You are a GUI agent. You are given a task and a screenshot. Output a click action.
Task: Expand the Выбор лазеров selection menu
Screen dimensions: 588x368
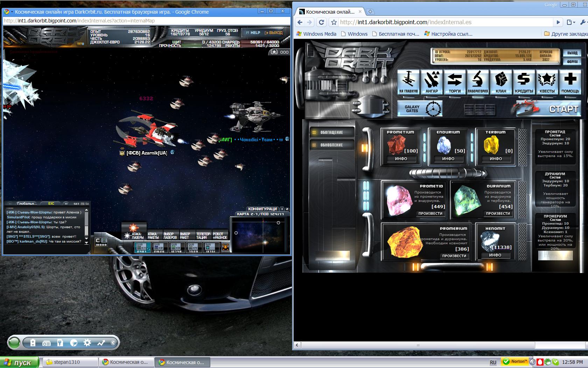[170, 236]
